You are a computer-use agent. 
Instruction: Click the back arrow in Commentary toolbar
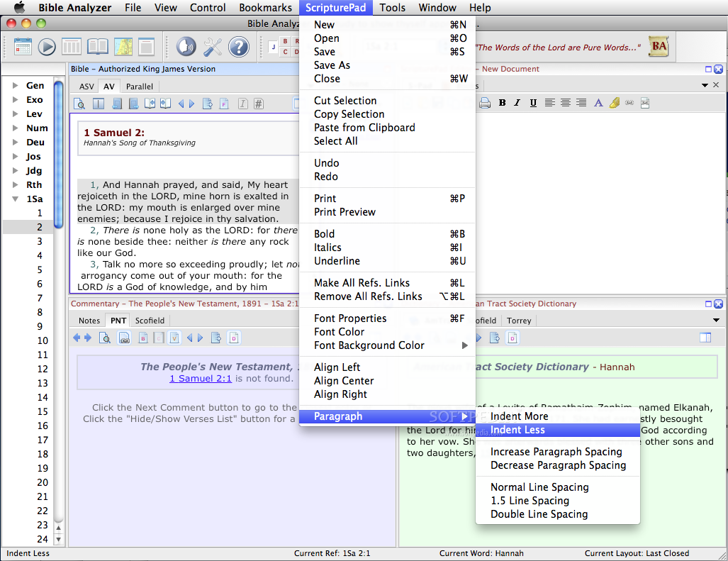click(x=77, y=338)
